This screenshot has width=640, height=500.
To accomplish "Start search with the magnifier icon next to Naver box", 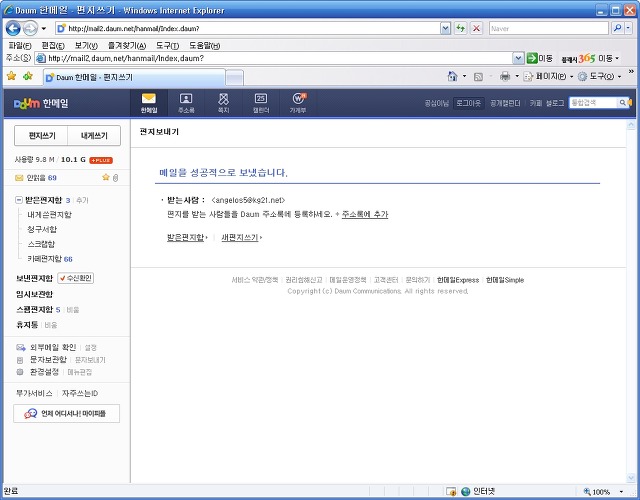I will 618,28.
